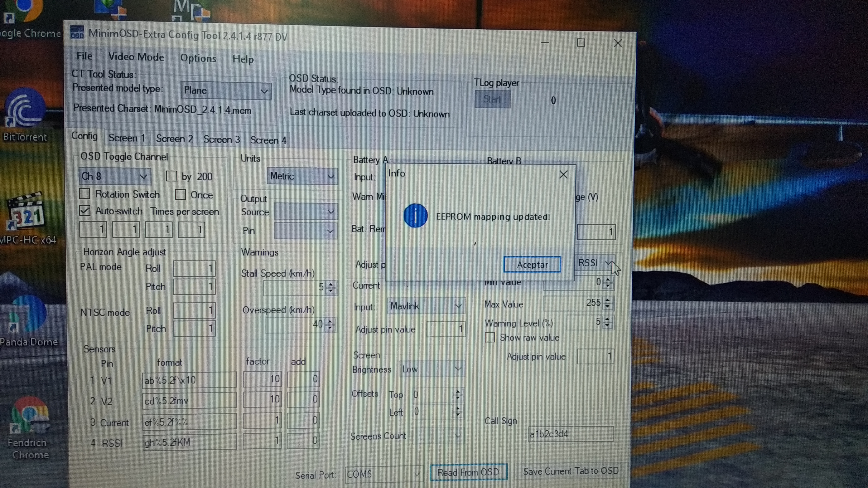This screenshot has height=488, width=868.
Task: Open the Current Input Mavlink dropdown
Action: click(426, 306)
